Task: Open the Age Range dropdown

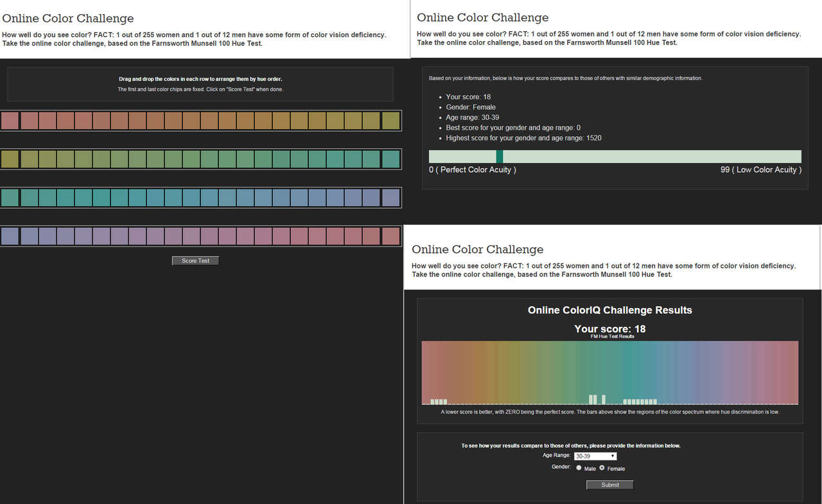Action: pyautogui.click(x=595, y=456)
